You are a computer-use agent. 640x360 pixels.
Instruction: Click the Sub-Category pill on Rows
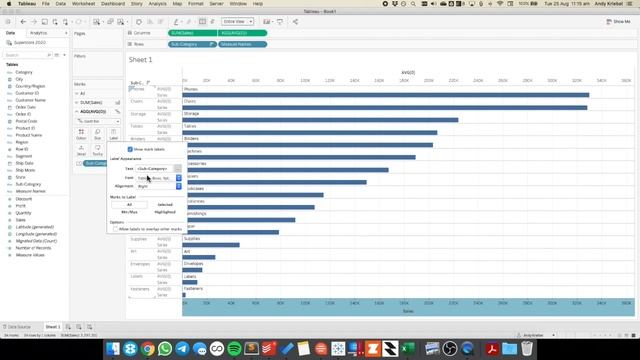[192, 44]
